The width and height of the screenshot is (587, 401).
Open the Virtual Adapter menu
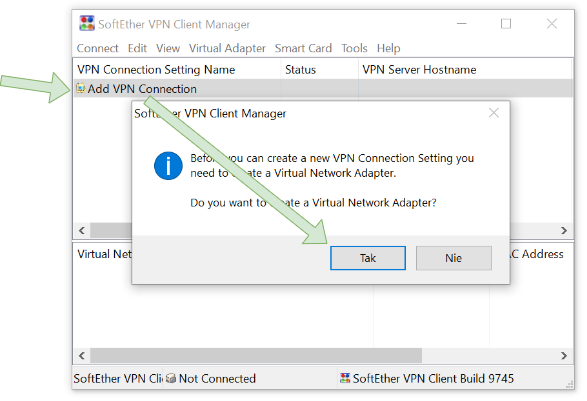click(x=227, y=48)
